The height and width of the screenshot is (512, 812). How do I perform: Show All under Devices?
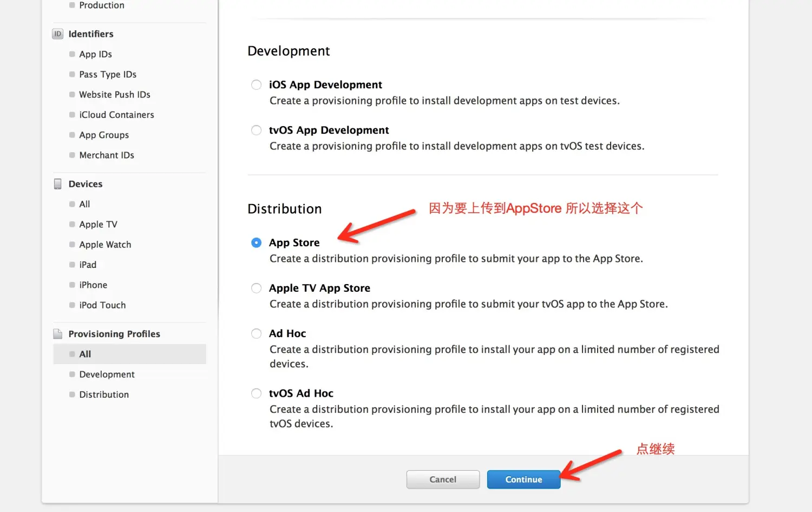point(84,204)
